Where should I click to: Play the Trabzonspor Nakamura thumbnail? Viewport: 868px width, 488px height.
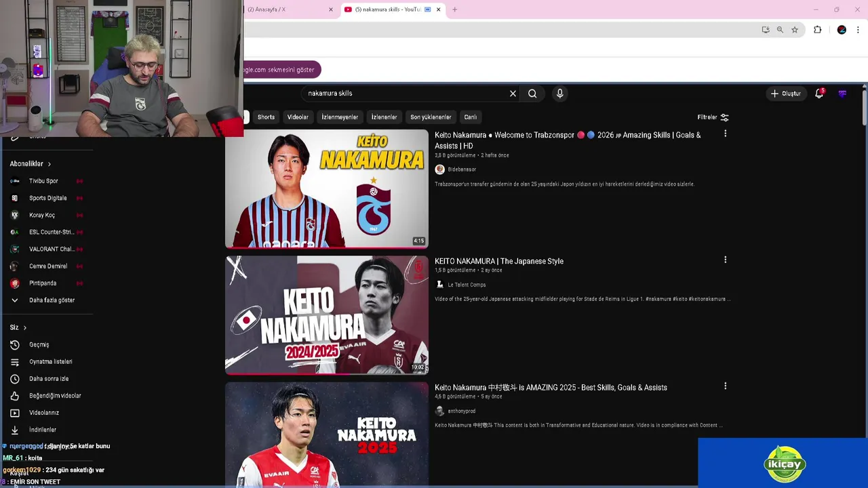pos(327,189)
